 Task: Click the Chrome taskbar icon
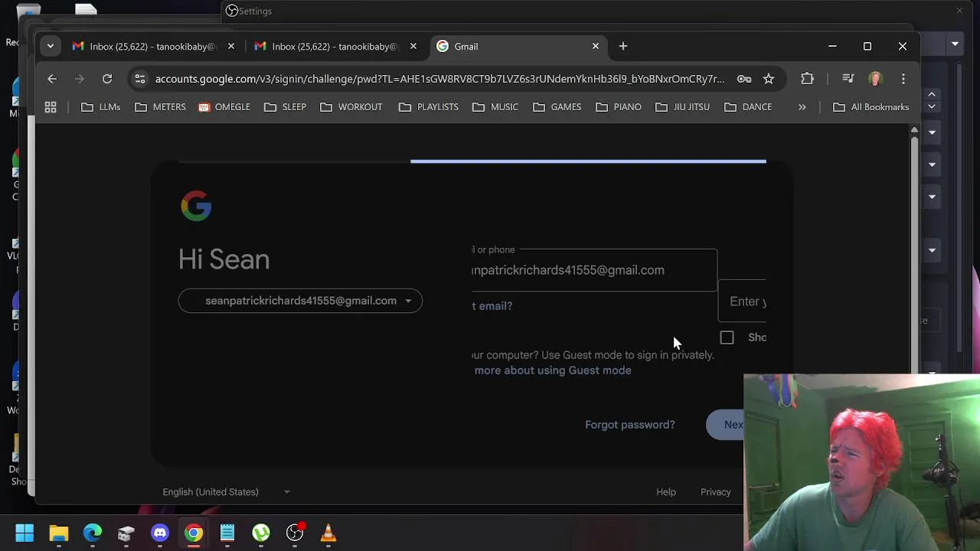(x=194, y=533)
